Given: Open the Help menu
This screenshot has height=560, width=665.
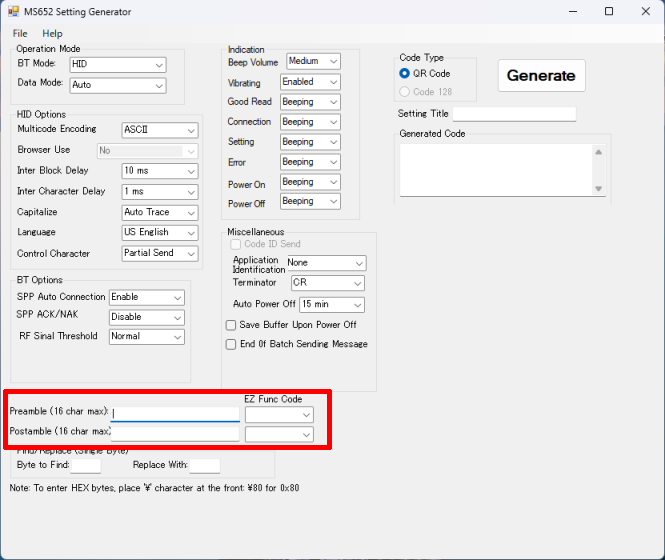Looking at the screenshot, I should tap(52, 33).
